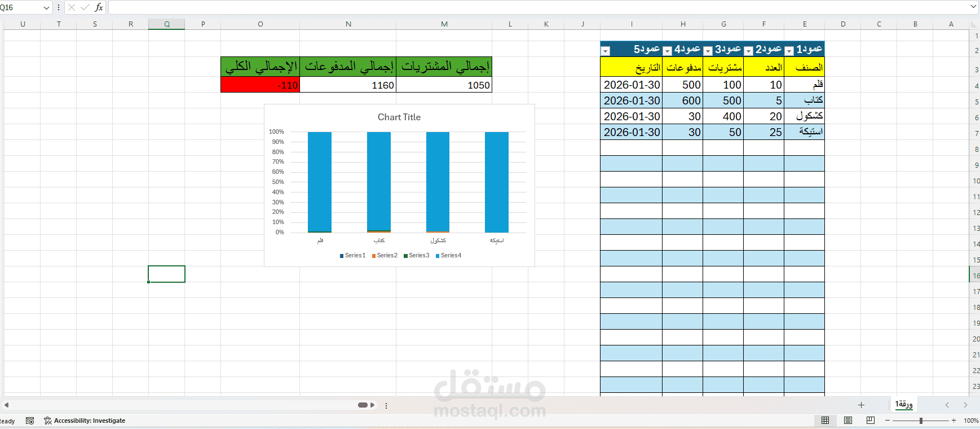
Task: Open filter dropdown for عمود2
Action: tap(749, 51)
